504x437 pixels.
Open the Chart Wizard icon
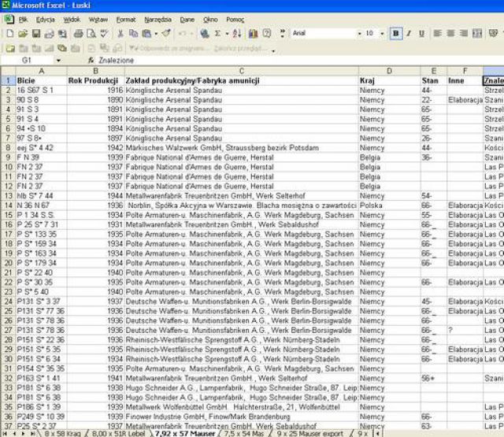click(254, 33)
